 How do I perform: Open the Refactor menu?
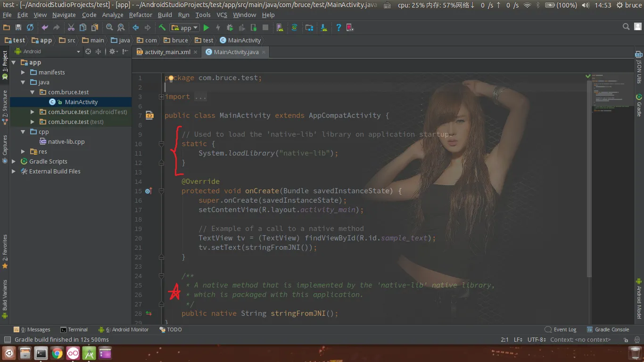coord(140,15)
